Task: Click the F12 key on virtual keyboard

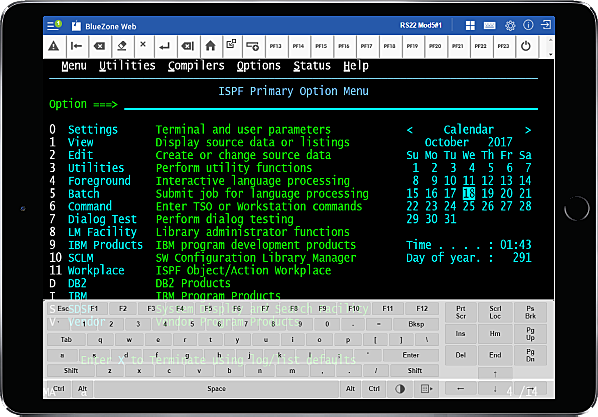Action: 422,309
